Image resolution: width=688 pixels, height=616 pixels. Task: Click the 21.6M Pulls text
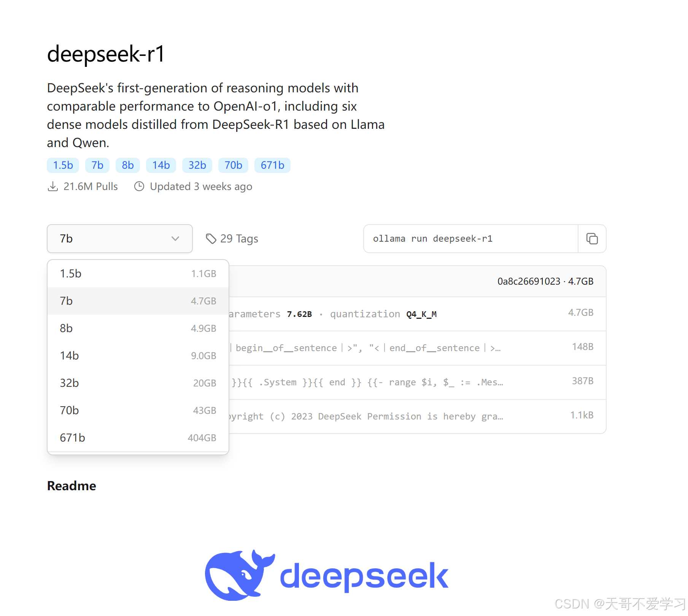91,187
